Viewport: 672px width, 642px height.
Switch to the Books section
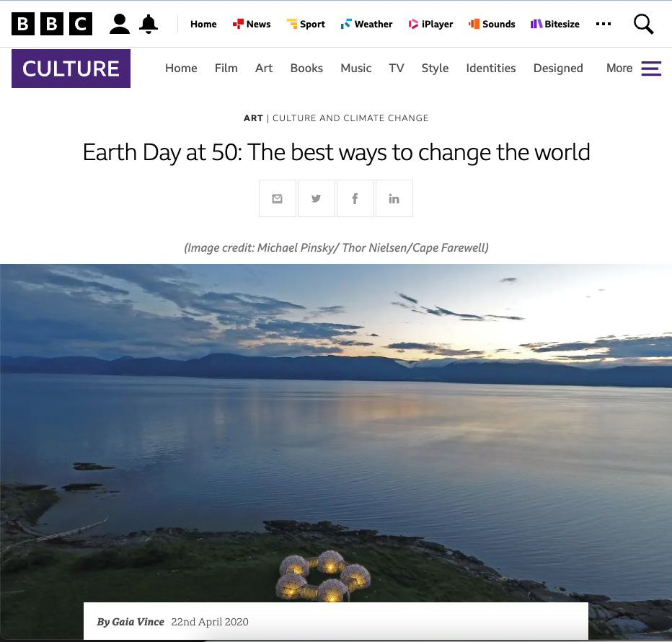coord(306,69)
